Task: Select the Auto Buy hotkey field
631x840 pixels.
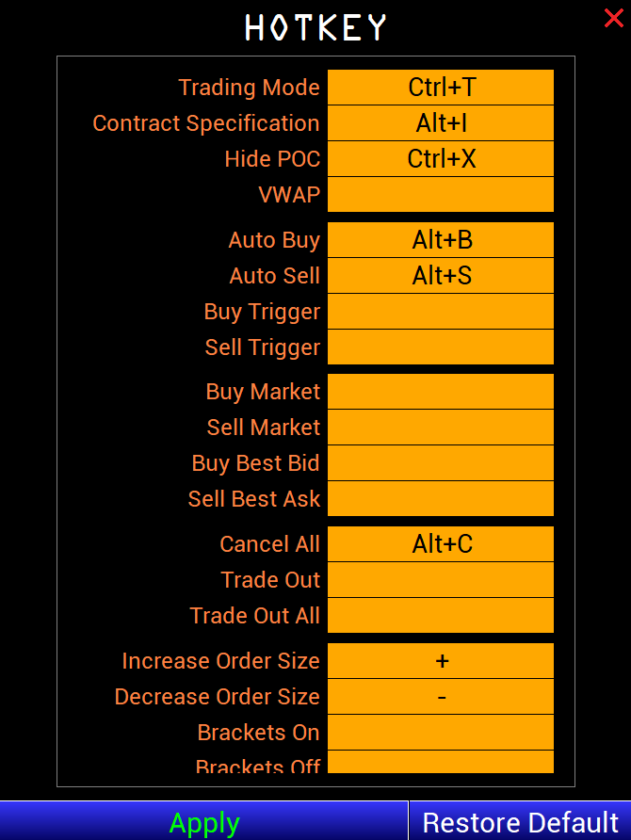Action: point(441,240)
